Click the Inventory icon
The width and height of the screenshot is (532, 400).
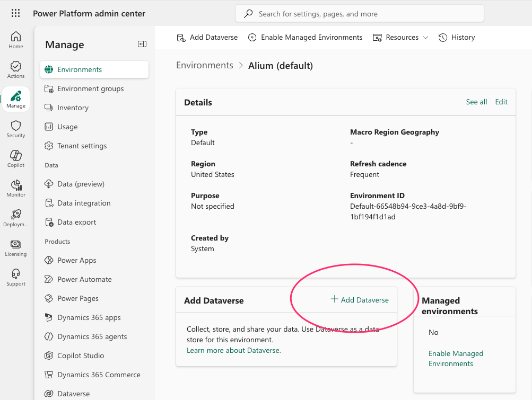(49, 108)
